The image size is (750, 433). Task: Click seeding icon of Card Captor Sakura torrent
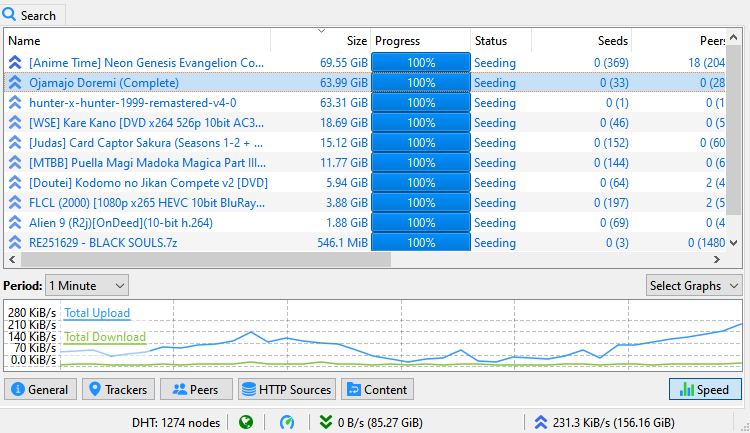coord(15,143)
